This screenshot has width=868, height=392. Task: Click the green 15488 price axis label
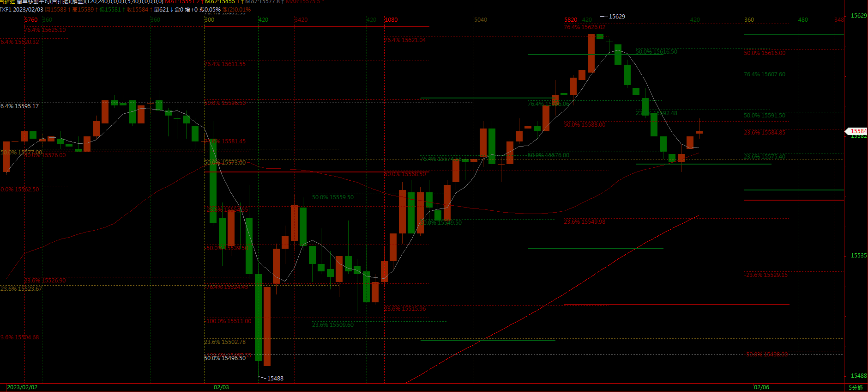click(859, 376)
